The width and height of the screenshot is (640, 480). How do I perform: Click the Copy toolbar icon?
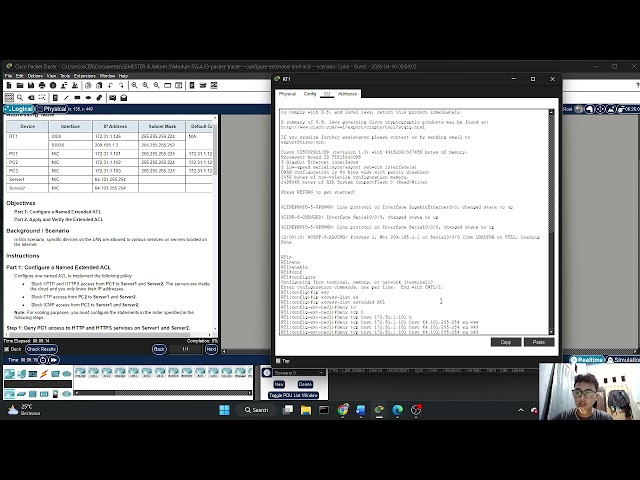(88, 85)
